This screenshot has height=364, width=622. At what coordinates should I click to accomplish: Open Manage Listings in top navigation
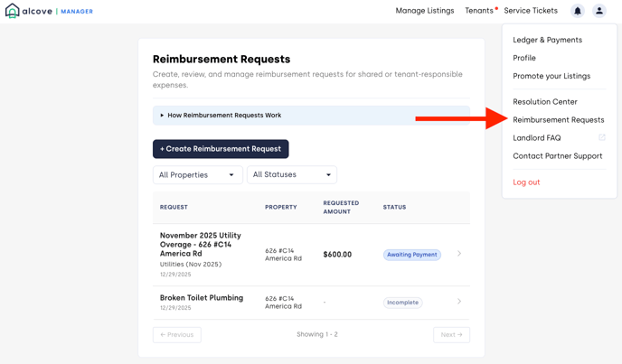tap(425, 11)
